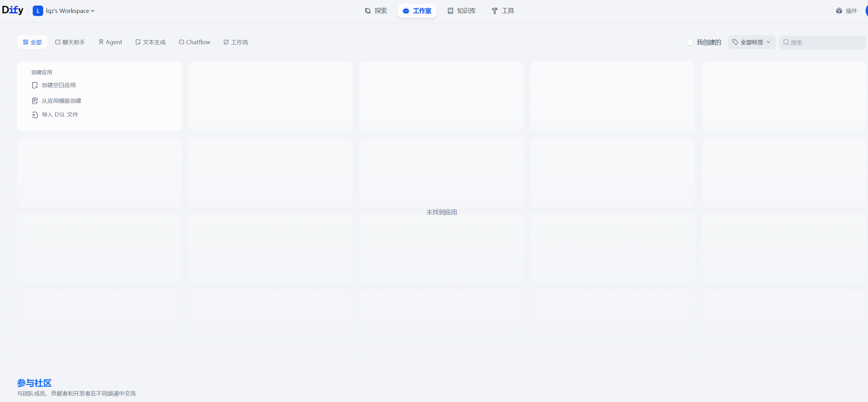Screen dimensions: 868x402
Task: Click the create blank app (创建空白应用) icon
Action: tap(35, 85)
